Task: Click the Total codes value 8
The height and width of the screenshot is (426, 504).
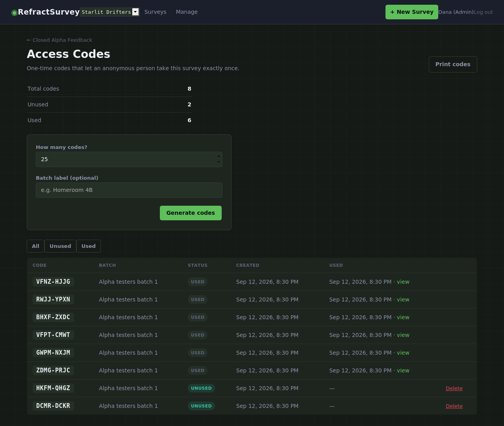Action: point(189,89)
